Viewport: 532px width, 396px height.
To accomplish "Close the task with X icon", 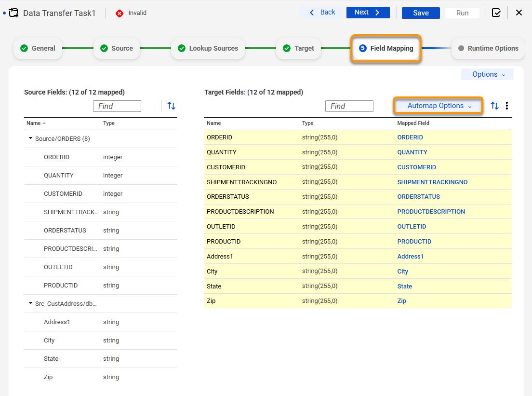I will [519, 13].
